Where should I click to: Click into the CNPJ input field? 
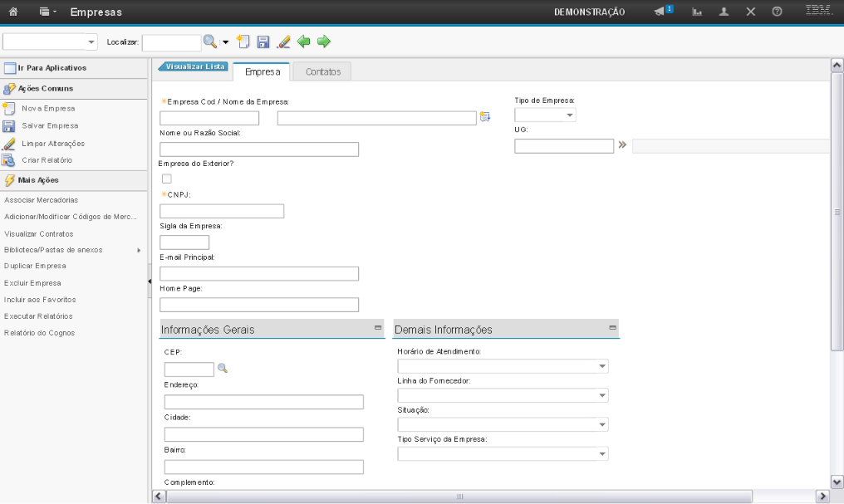point(222,211)
